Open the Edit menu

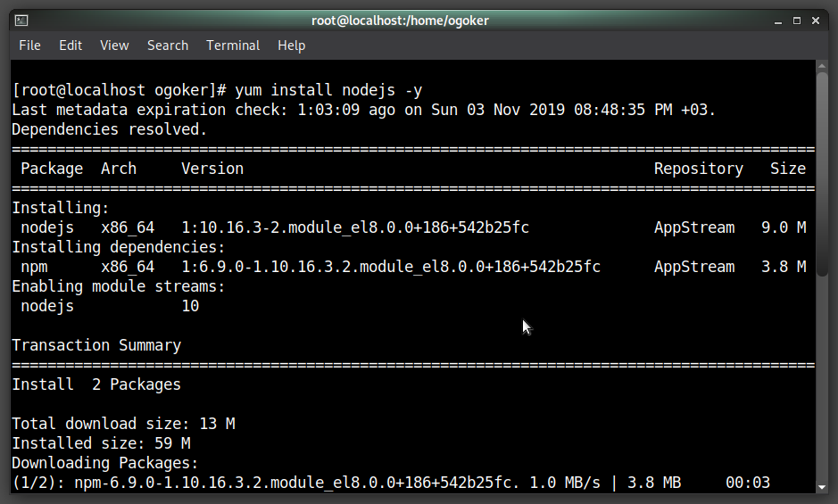pyautogui.click(x=71, y=45)
